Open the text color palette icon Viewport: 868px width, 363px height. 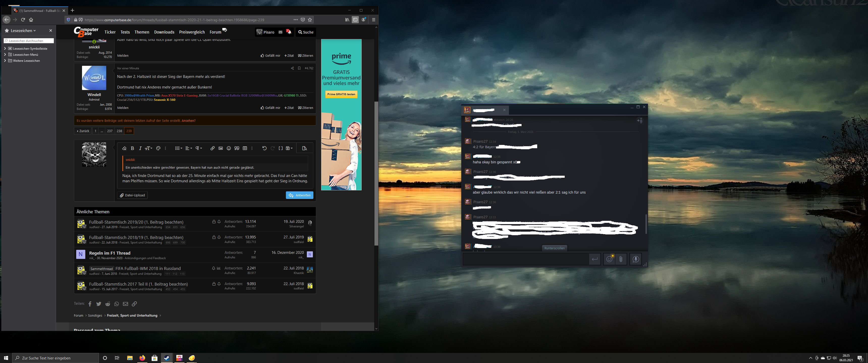click(158, 148)
